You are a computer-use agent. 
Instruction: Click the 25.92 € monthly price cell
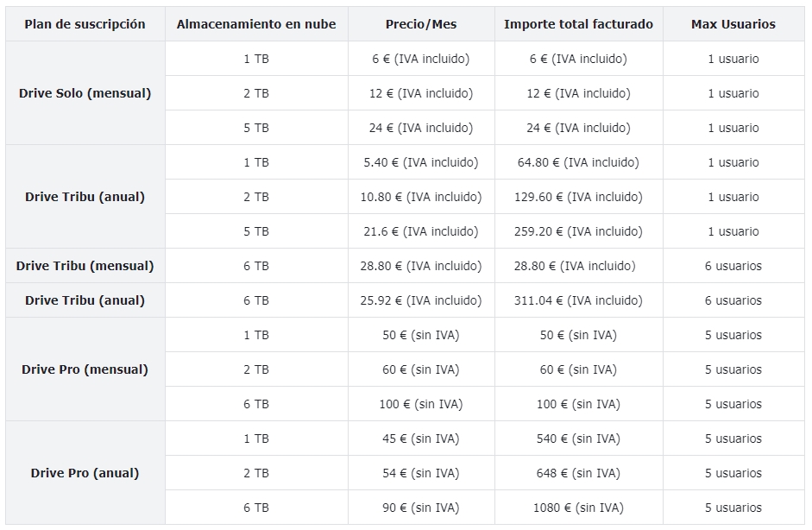[x=421, y=300]
